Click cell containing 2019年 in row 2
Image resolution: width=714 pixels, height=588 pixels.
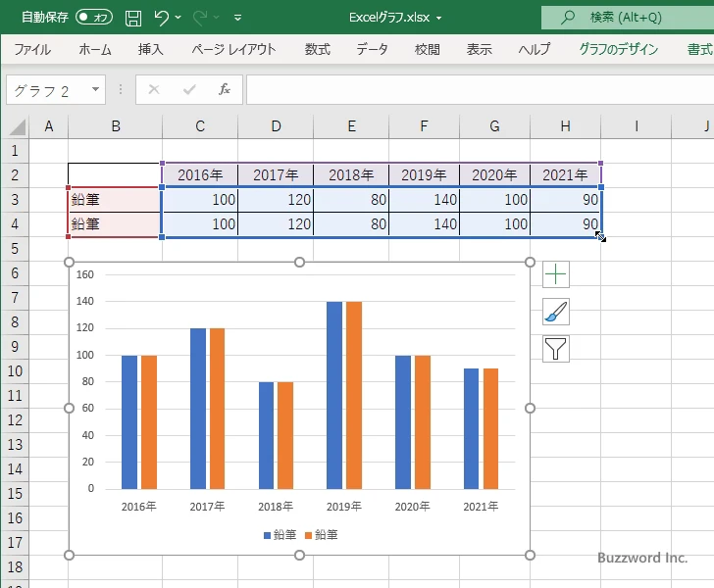(424, 175)
